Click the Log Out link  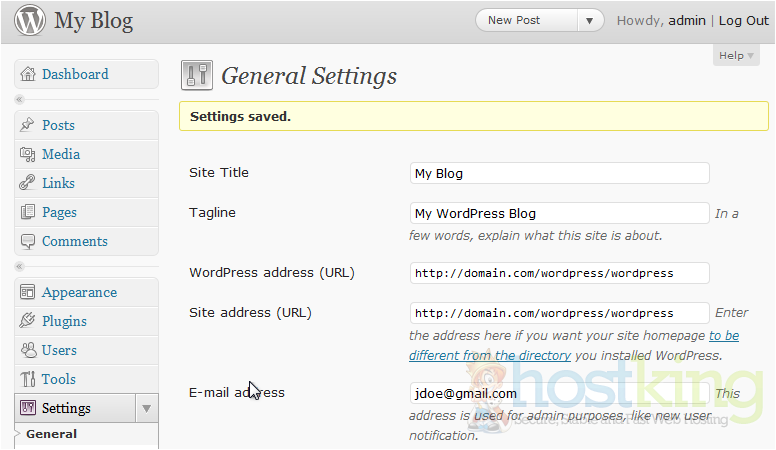tap(743, 20)
